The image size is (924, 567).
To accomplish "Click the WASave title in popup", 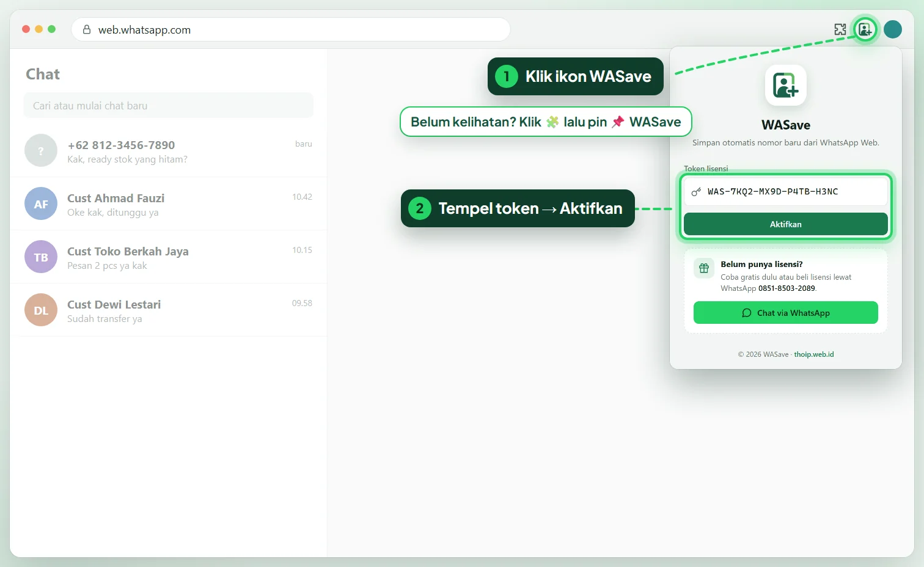I will [x=786, y=125].
